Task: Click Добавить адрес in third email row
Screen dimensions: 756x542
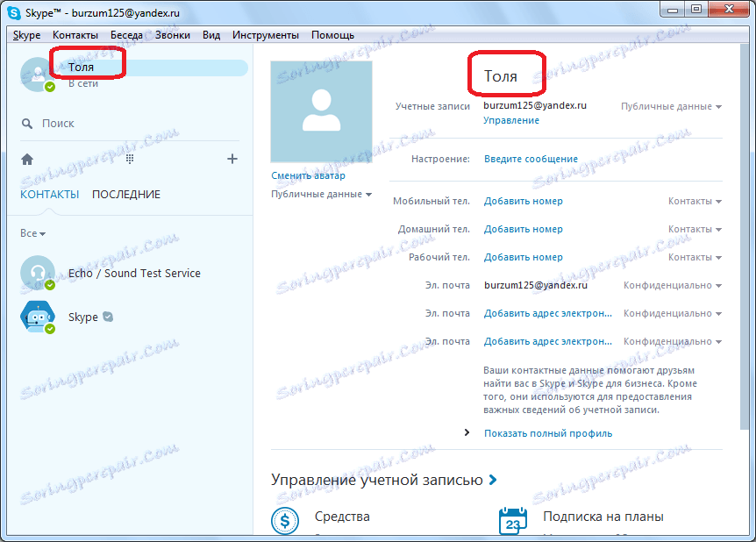Action: pyautogui.click(x=548, y=341)
